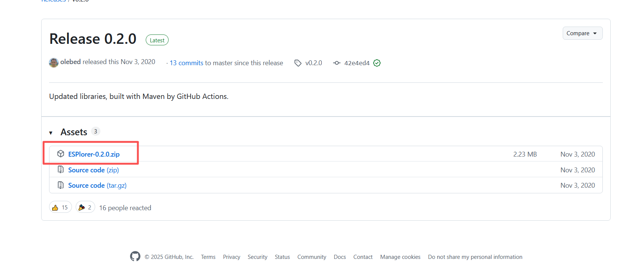
Task: Open the Privacy footer link
Action: [x=232, y=257]
